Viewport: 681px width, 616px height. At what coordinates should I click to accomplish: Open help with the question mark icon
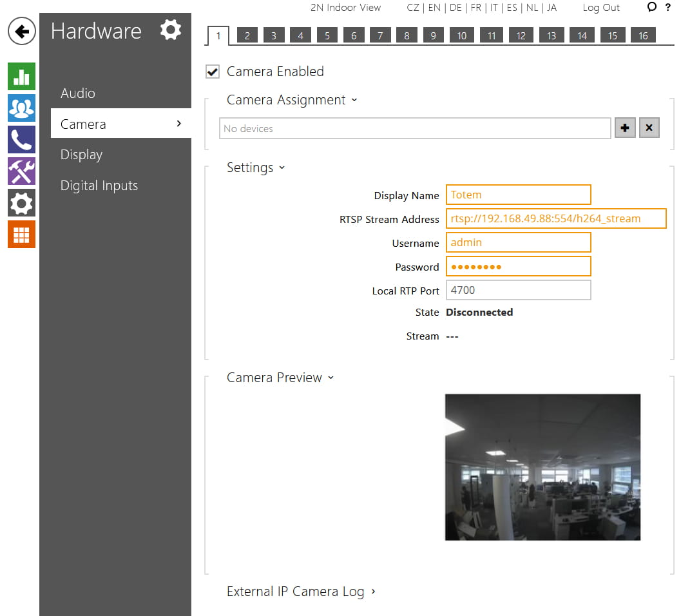pos(668,7)
